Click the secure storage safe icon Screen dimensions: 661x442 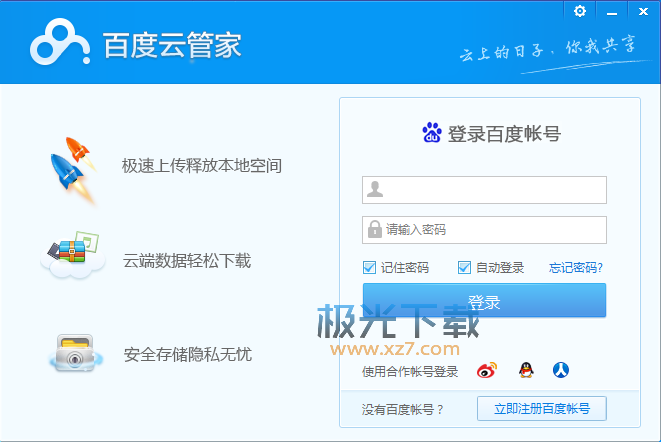(73, 354)
